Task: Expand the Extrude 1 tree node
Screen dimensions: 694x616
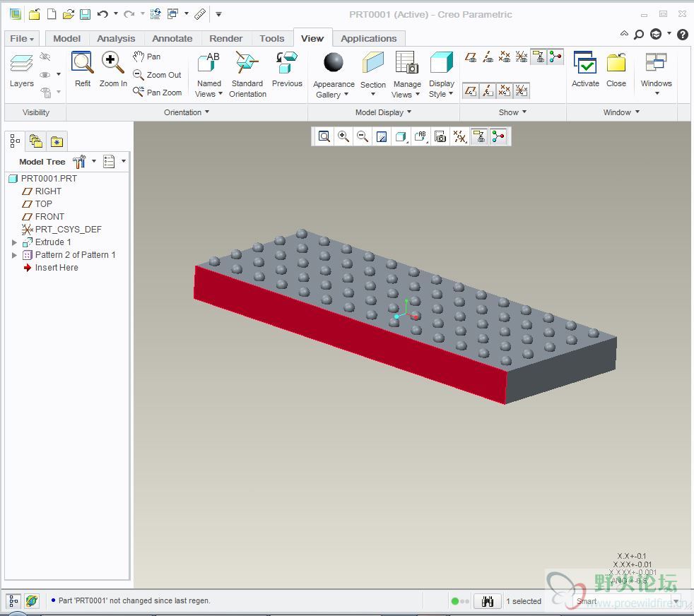Action: 14,242
